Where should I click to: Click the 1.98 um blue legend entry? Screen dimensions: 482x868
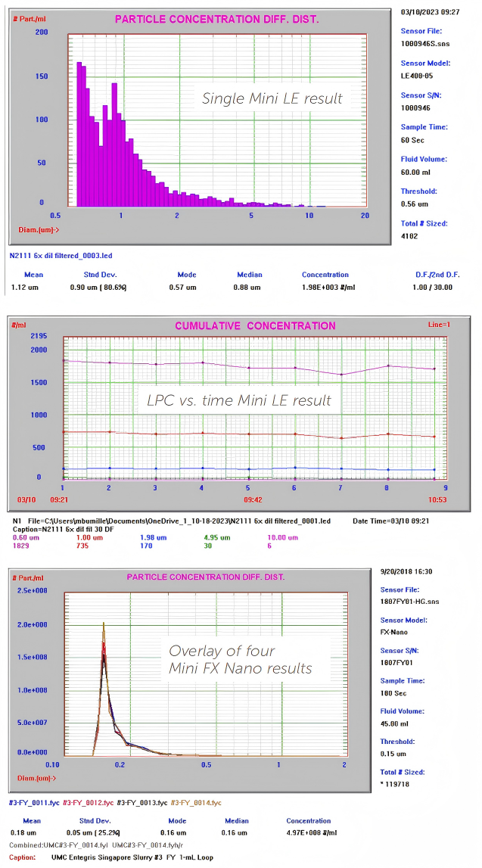click(153, 537)
